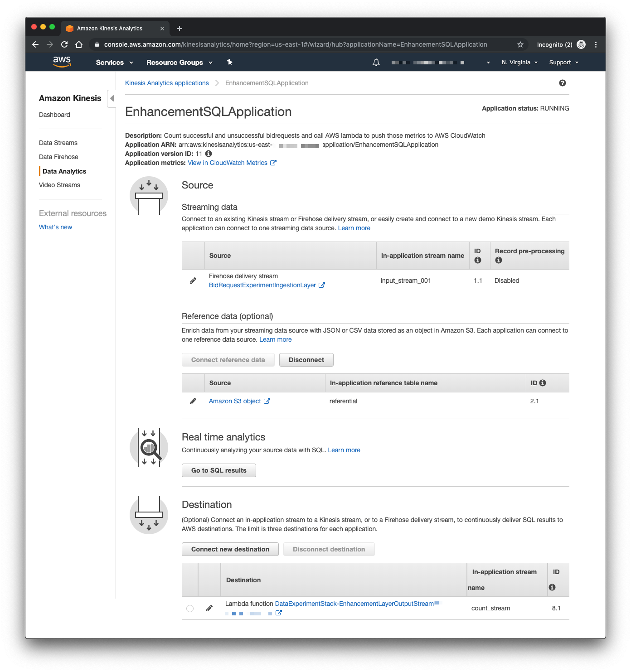Open the Support dropdown menu
Screen dimensions: 631x672
pos(564,63)
